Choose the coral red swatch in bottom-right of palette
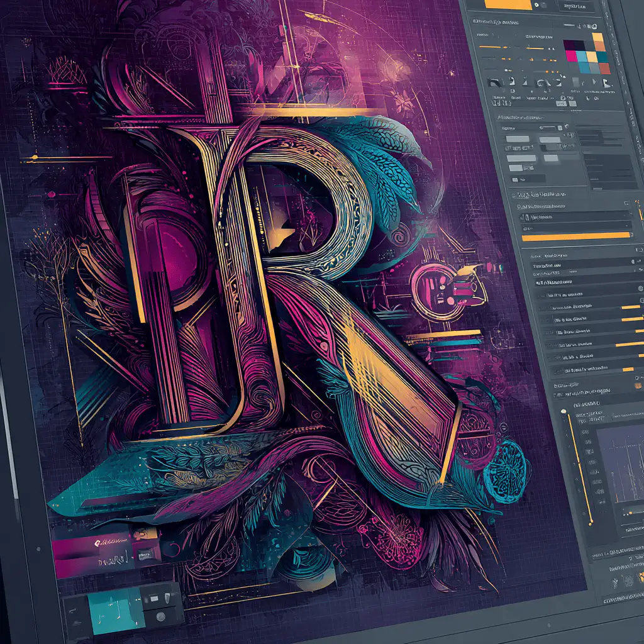 (x=605, y=68)
